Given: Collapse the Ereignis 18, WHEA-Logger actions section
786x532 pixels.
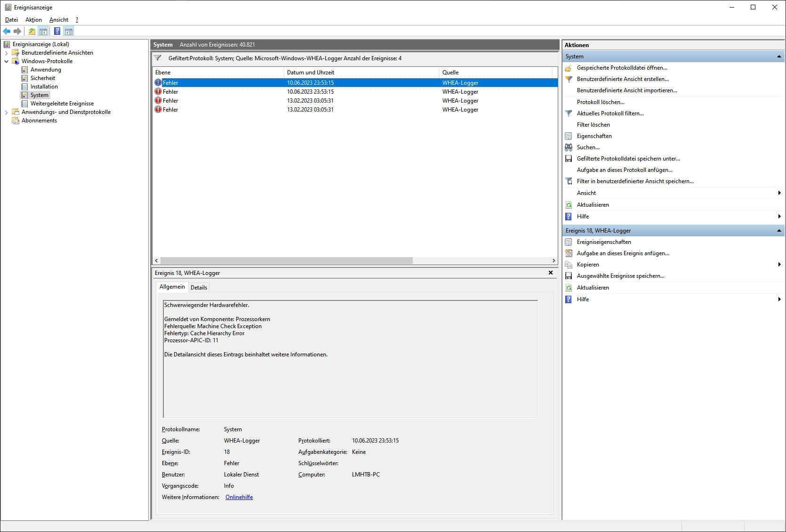Looking at the screenshot, I should [x=779, y=231].
